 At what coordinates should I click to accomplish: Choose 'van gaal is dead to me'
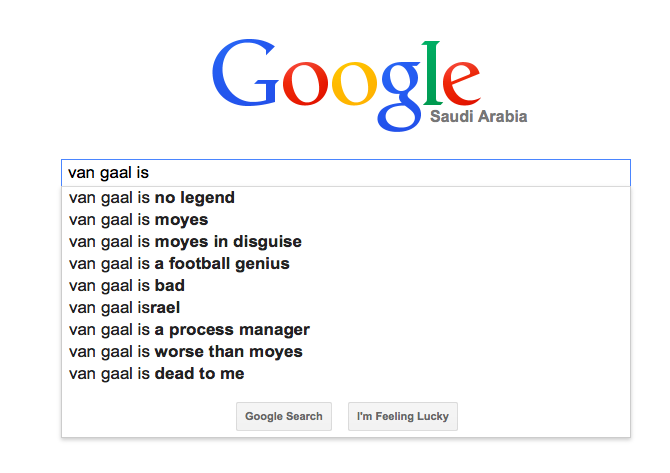(156, 374)
